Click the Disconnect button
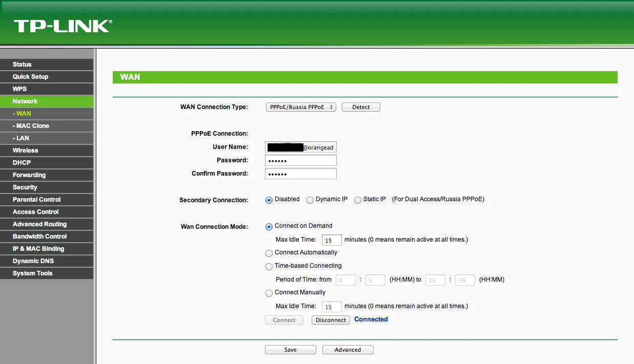 tap(331, 319)
